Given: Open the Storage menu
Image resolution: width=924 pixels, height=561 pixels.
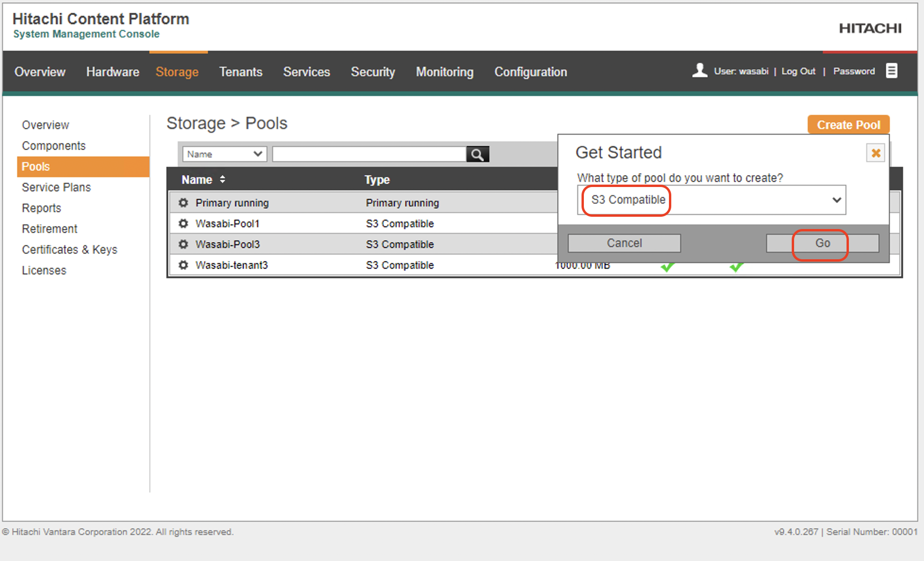Looking at the screenshot, I should click(177, 72).
